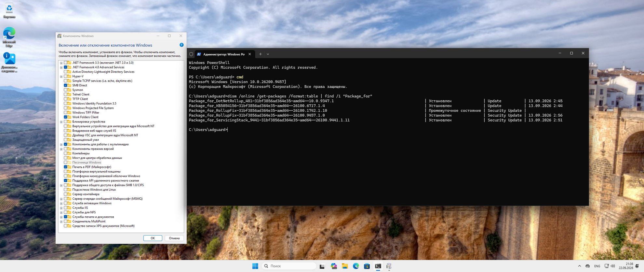Uncheck the Work Folders Client checkbox
The width and height of the screenshot is (644, 272).
[x=65, y=117]
